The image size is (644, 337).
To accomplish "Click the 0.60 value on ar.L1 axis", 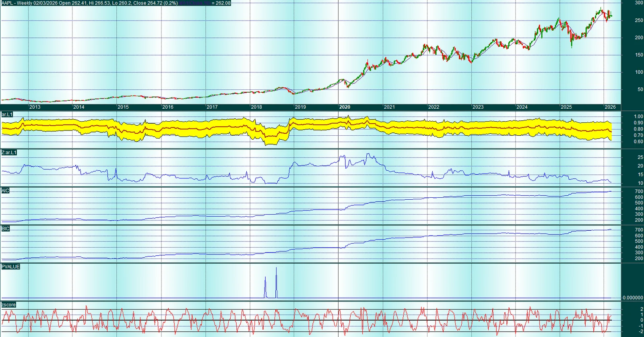I will tap(638, 142).
